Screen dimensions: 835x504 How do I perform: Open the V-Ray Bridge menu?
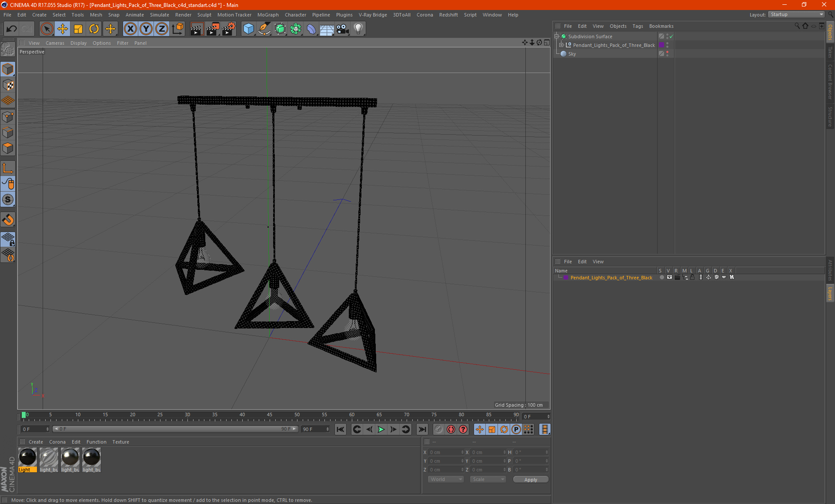pos(373,15)
